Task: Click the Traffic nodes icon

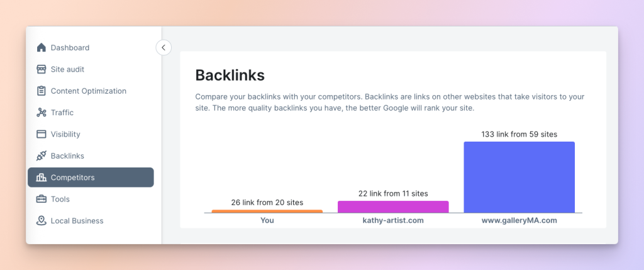Action: pyautogui.click(x=42, y=113)
